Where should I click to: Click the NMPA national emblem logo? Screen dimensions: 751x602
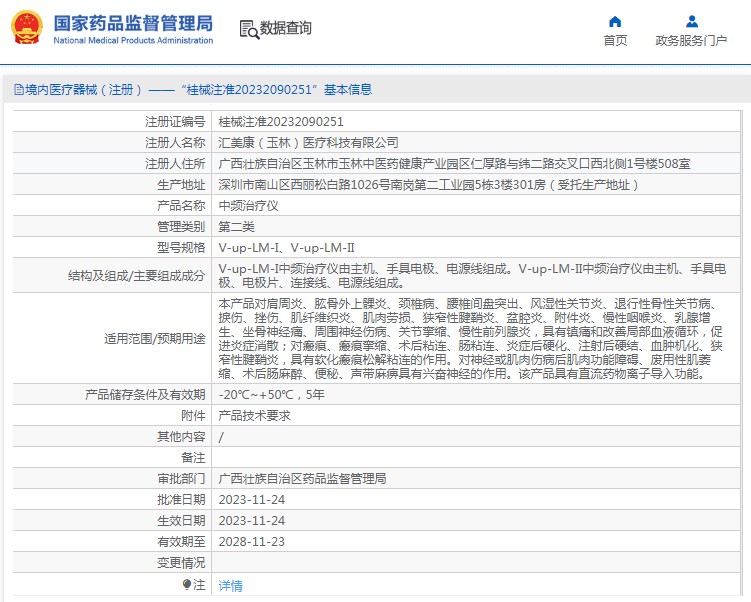pos(26,28)
